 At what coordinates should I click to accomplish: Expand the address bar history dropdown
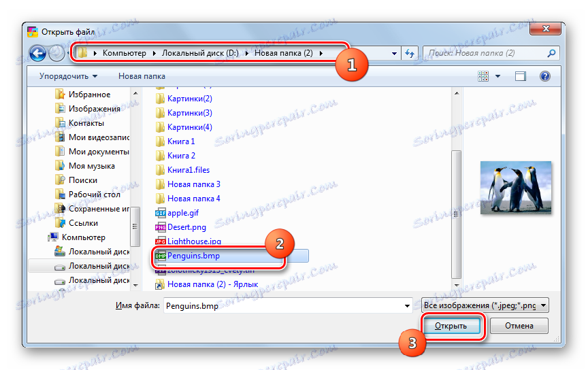click(x=394, y=53)
